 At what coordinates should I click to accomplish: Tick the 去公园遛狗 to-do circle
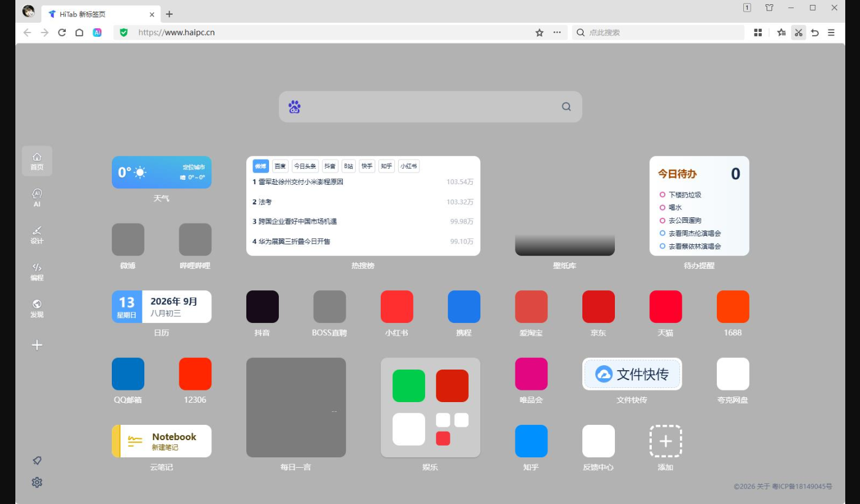click(662, 220)
